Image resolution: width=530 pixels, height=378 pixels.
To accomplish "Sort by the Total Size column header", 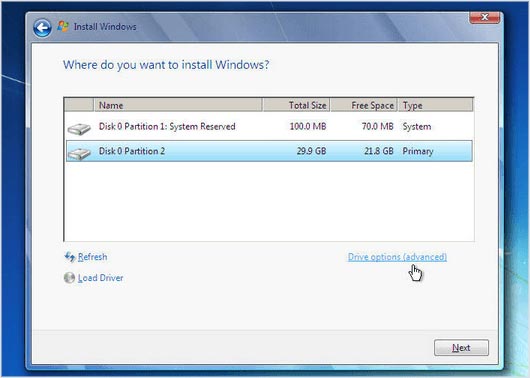I will (296, 105).
